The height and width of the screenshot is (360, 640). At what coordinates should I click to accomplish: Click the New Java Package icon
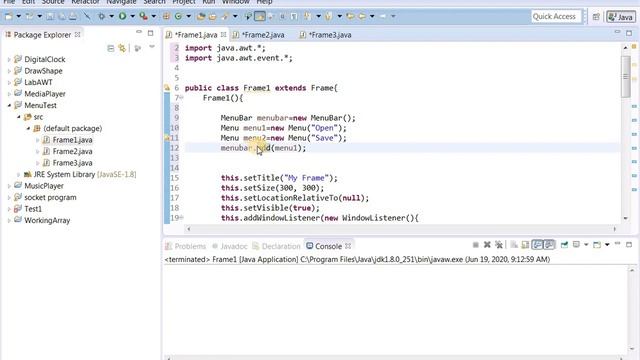click(166, 16)
